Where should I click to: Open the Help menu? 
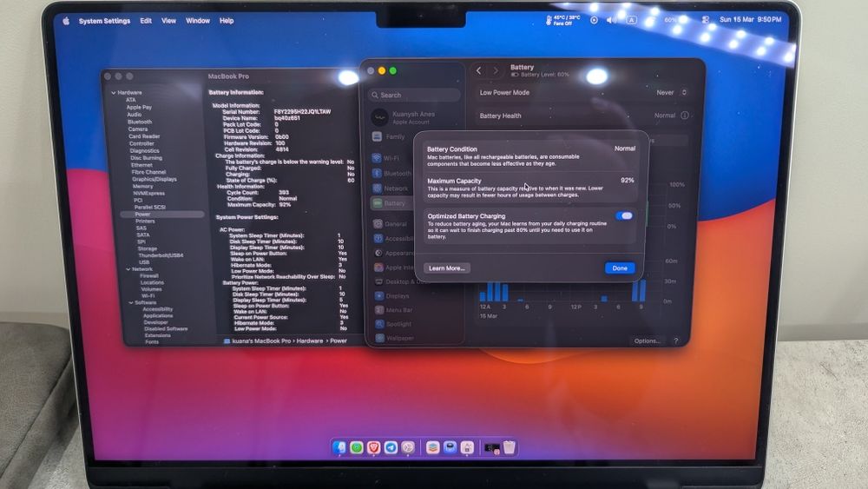(x=227, y=21)
